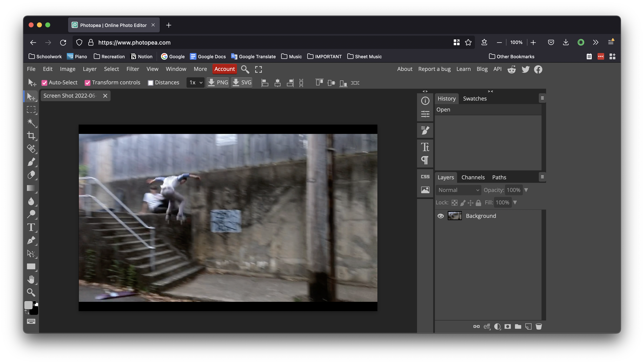Image resolution: width=644 pixels, height=364 pixels.
Task: Select the Pen tool
Action: coord(31,240)
